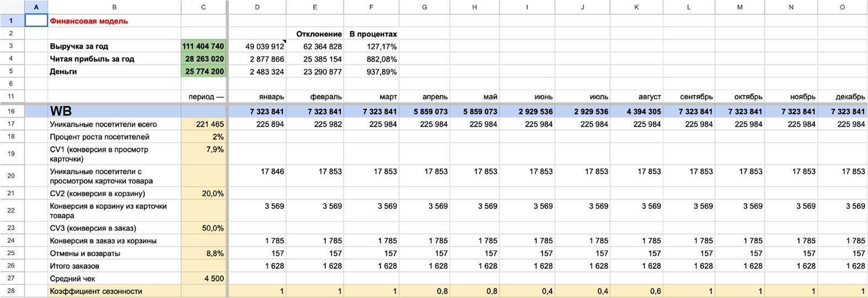Screen dimensions: 868x298
Task: Select the 'май' month header cell
Action: (475, 97)
